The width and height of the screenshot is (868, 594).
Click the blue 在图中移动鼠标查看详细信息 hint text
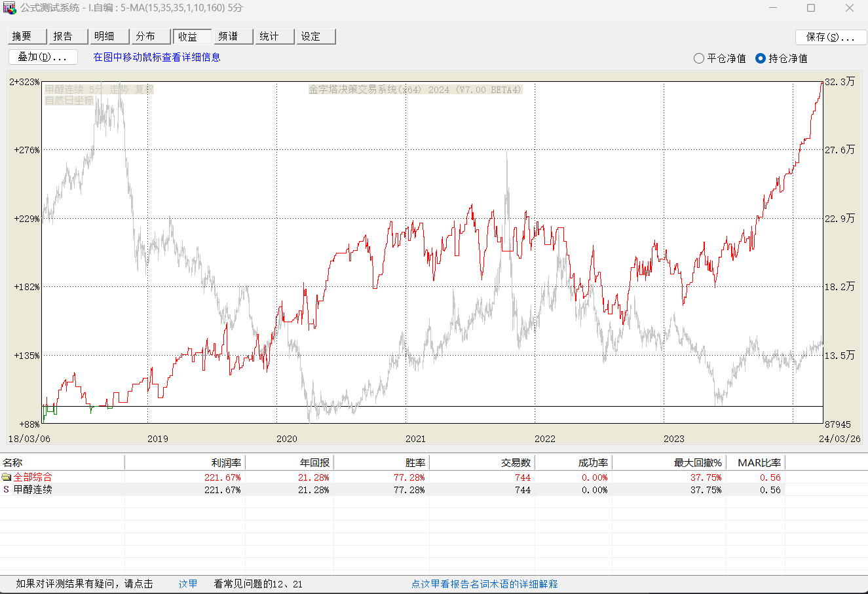click(x=157, y=57)
